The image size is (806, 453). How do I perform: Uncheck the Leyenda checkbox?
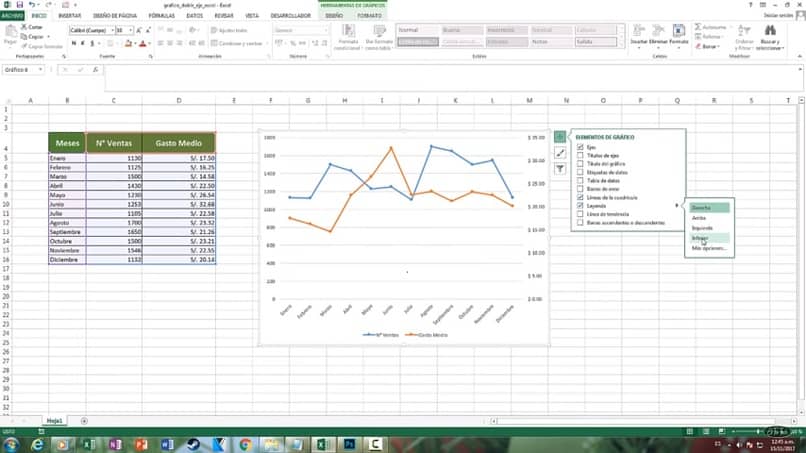580,206
